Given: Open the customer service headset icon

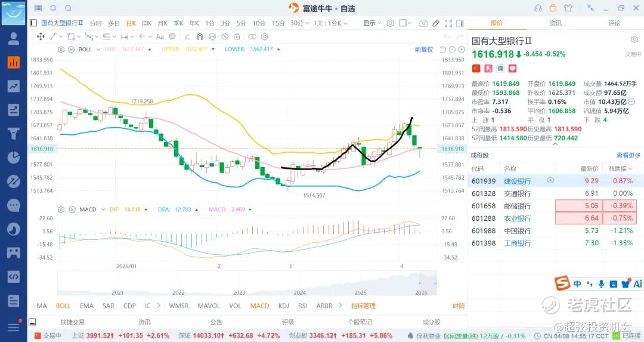Looking at the screenshot, I should point(538,8).
